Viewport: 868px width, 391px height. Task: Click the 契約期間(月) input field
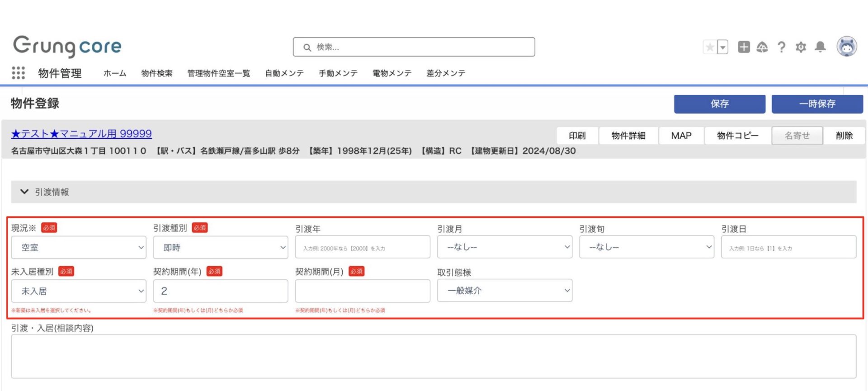[362, 291]
